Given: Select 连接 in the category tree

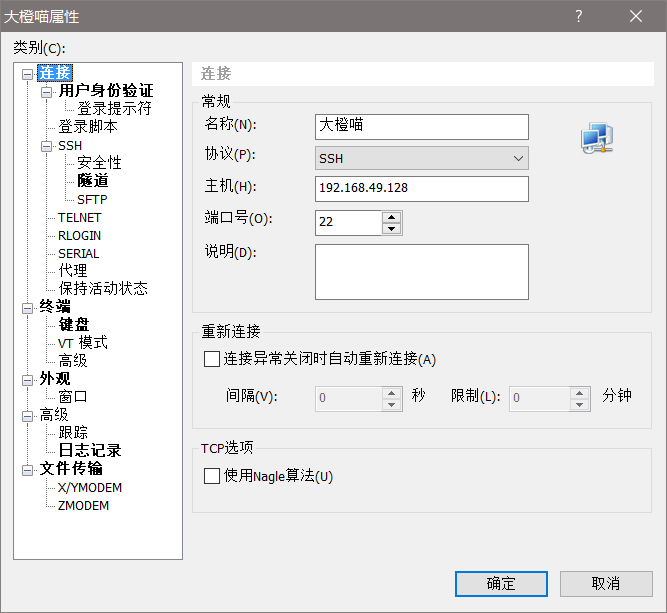Looking at the screenshot, I should [55, 73].
